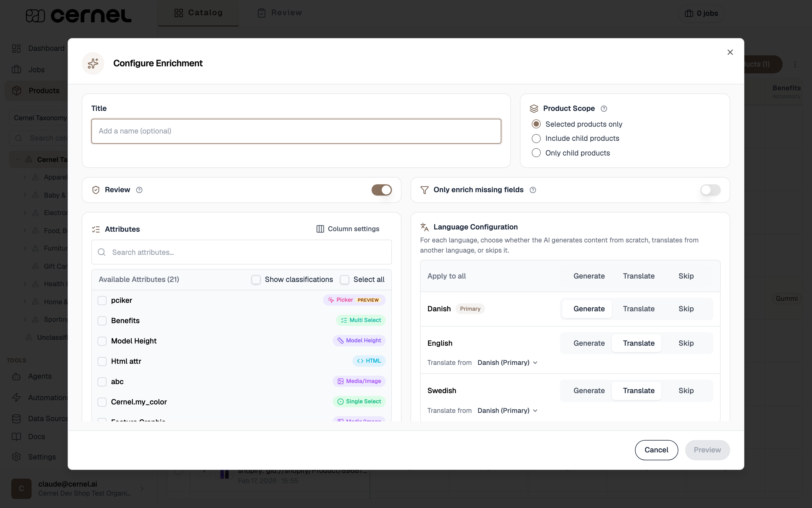
Task: Click the Column settings icon
Action: click(x=320, y=229)
